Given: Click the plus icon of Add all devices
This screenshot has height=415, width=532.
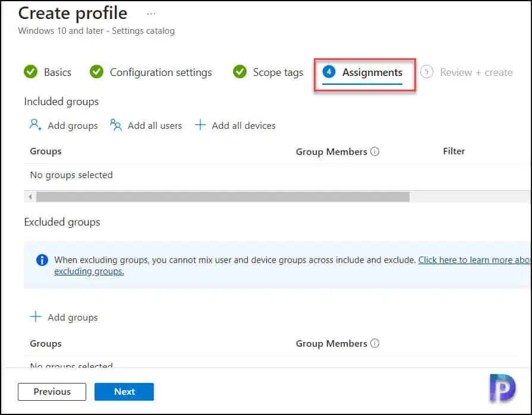Looking at the screenshot, I should (200, 125).
